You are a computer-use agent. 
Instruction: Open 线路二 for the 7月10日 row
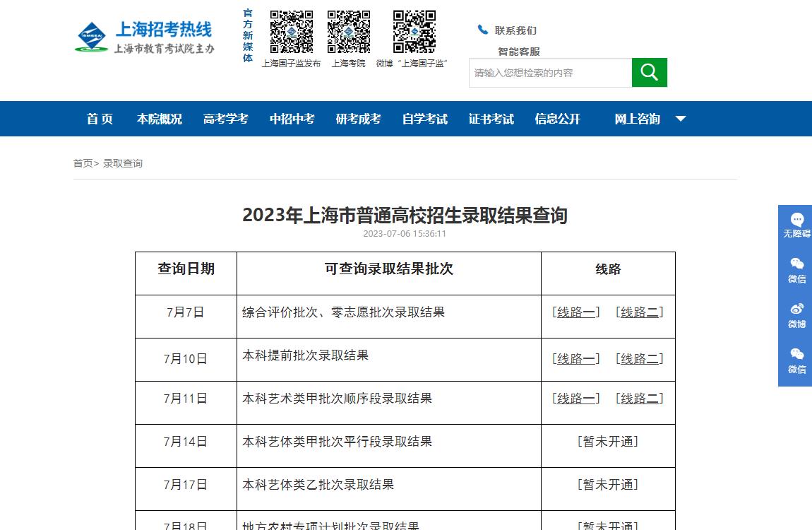click(640, 359)
